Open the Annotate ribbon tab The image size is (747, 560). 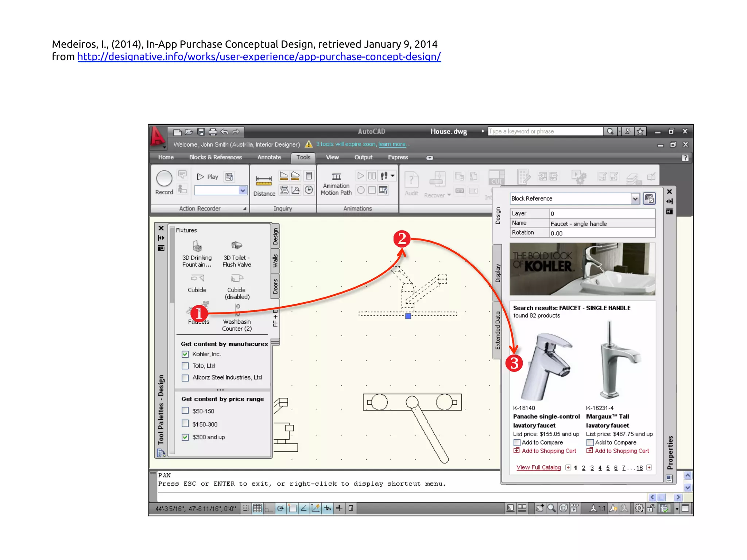tap(269, 157)
